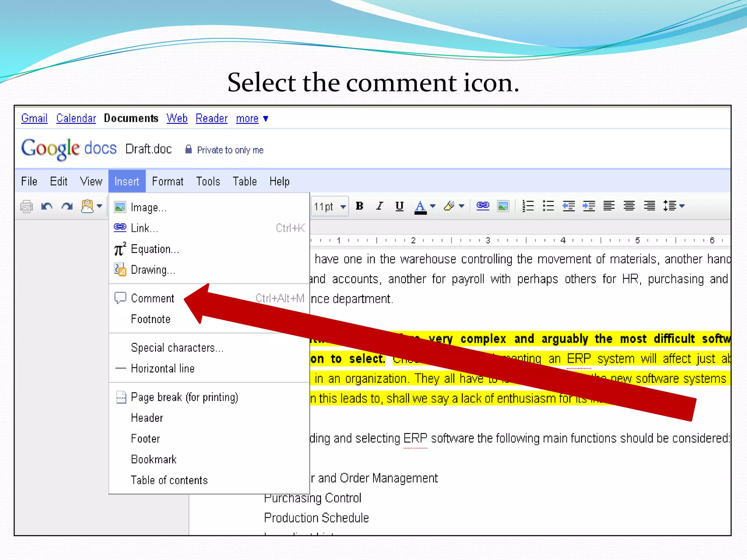Click the horizontal ruler
Screen dimensions: 747x560
tap(520, 240)
